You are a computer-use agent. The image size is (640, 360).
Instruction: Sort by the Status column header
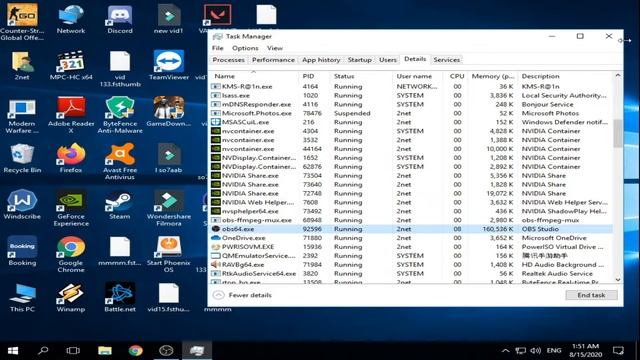coord(361,76)
